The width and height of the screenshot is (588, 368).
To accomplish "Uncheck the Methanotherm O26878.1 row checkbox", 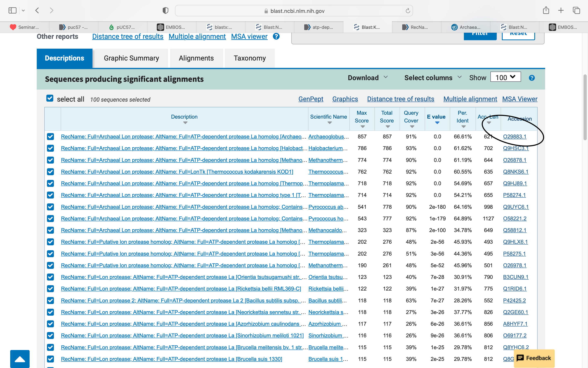I will 50,160.
